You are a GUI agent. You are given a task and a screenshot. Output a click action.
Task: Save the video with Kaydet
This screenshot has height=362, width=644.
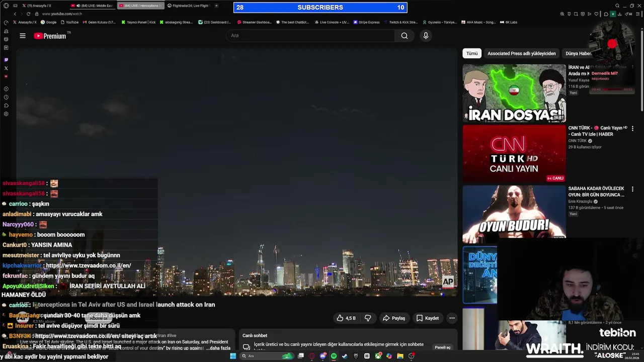428,318
